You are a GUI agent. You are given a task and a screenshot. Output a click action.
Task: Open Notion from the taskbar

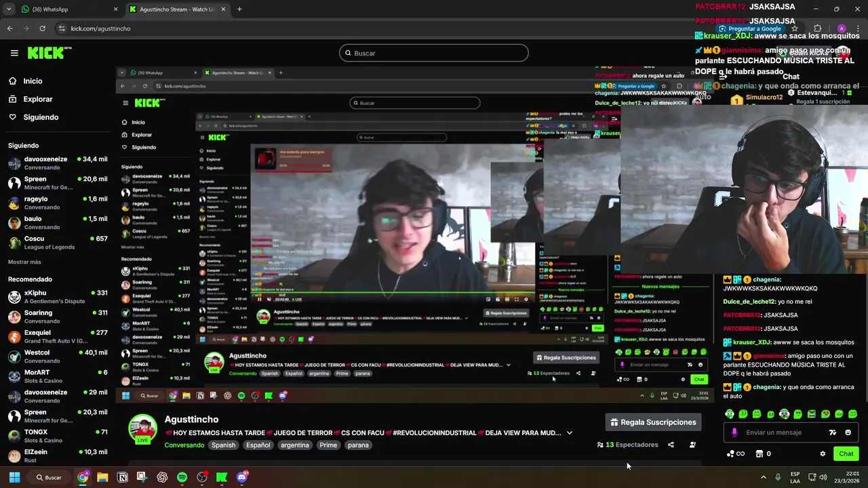[x=123, y=477]
